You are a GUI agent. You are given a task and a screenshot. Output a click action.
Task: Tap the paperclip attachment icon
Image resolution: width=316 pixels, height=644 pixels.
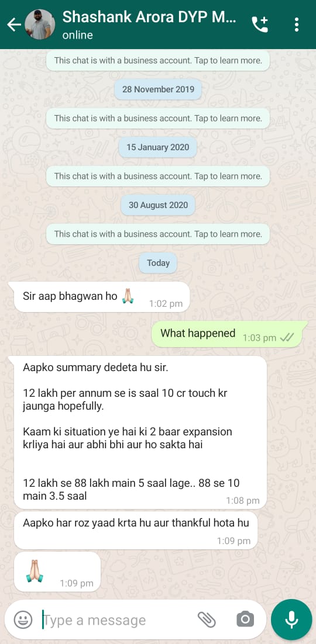click(x=207, y=619)
